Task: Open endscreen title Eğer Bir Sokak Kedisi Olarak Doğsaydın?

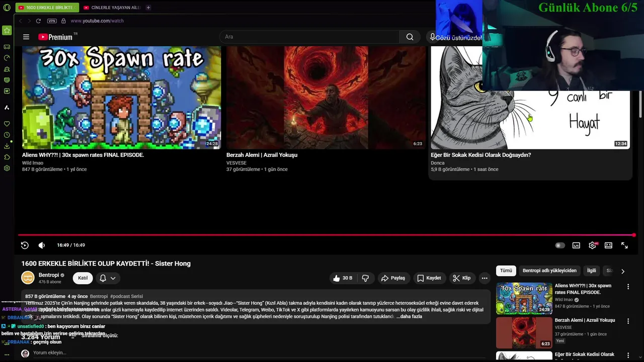Action: coord(480,155)
